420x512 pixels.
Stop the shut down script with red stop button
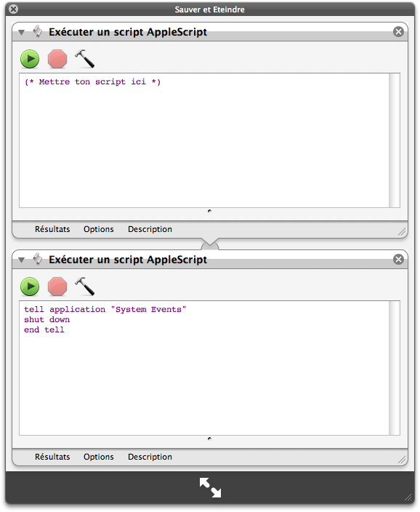[x=57, y=287]
